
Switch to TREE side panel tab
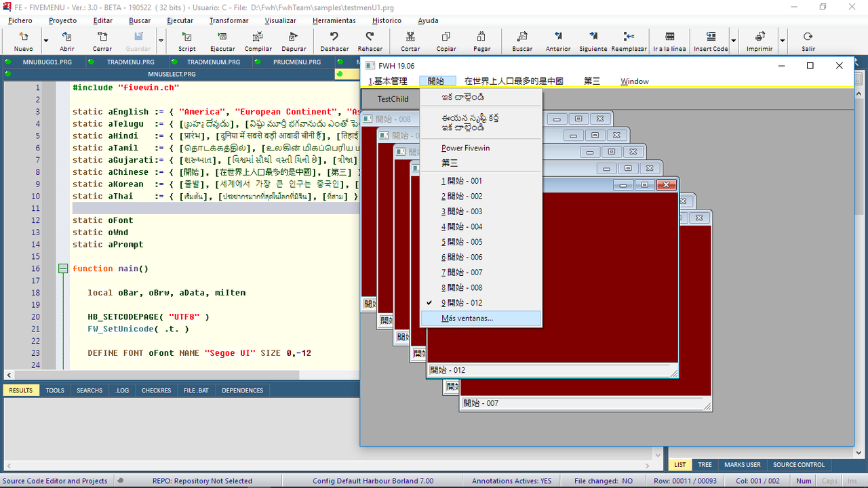(705, 465)
